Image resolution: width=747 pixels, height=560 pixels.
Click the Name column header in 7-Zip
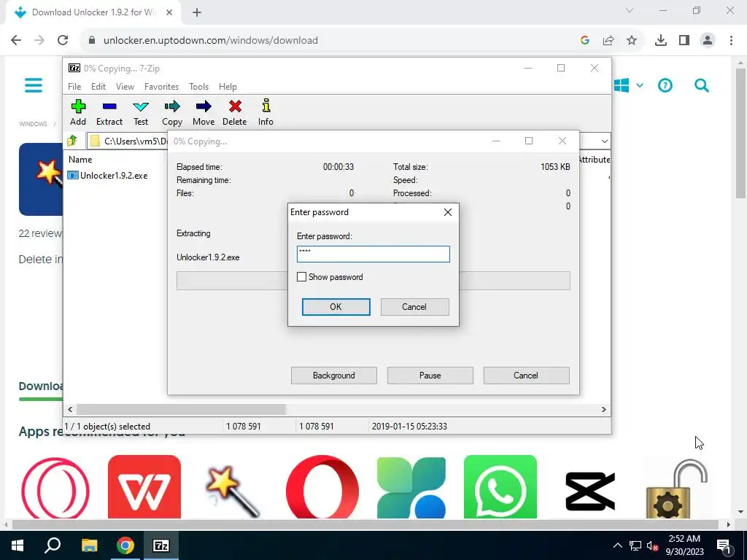(80, 160)
